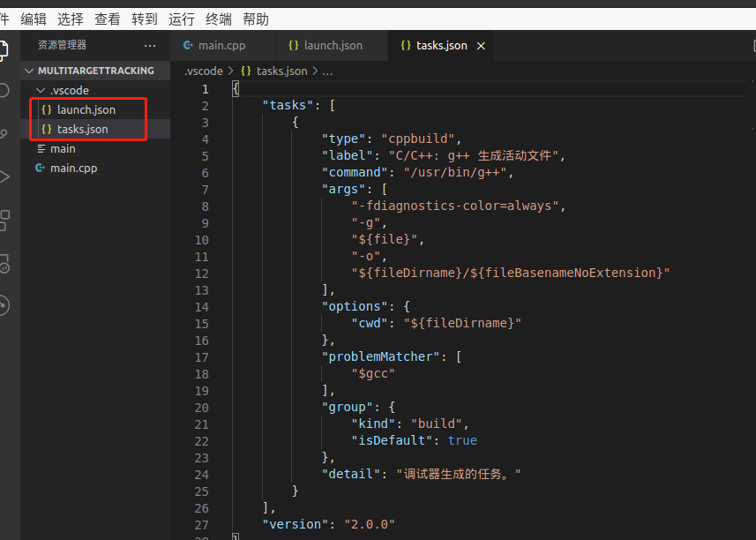Click the true value of isDefault
This screenshot has width=756, height=540.
(462, 440)
